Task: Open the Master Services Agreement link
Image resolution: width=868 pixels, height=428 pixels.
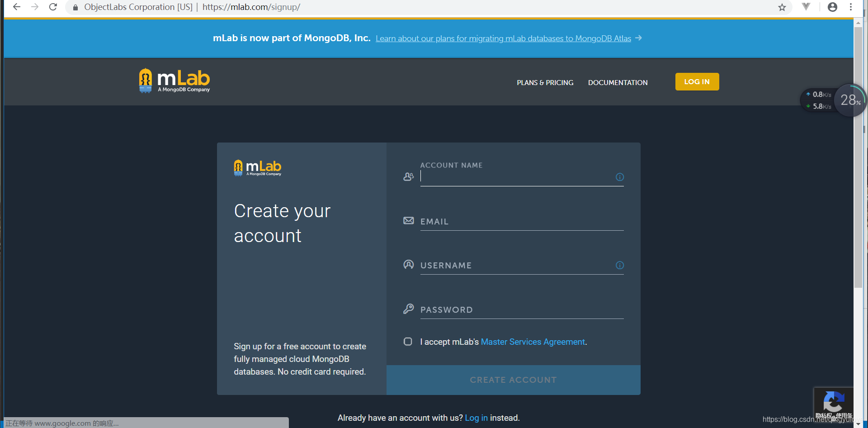Action: (533, 342)
